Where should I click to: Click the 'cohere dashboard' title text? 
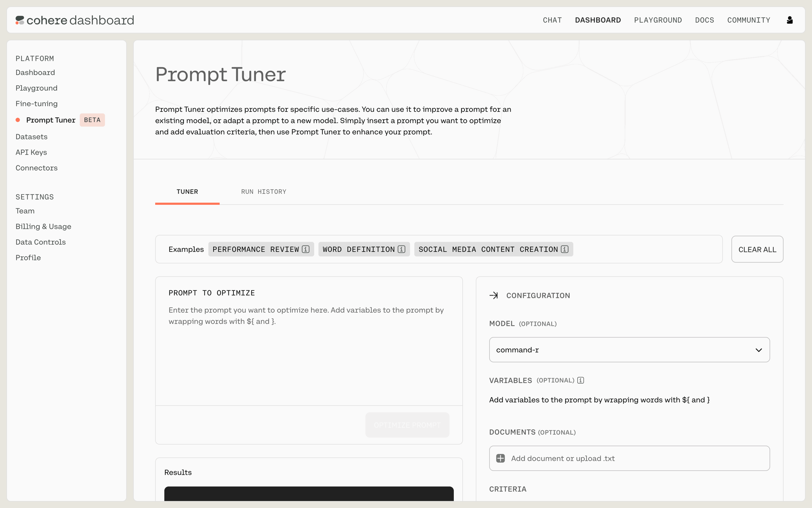(80, 20)
